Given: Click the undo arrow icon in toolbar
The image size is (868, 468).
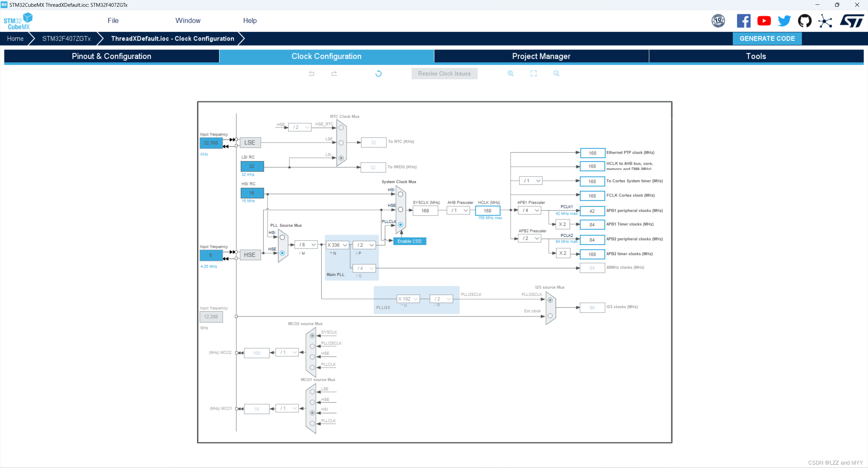Looking at the screenshot, I should coord(311,74).
